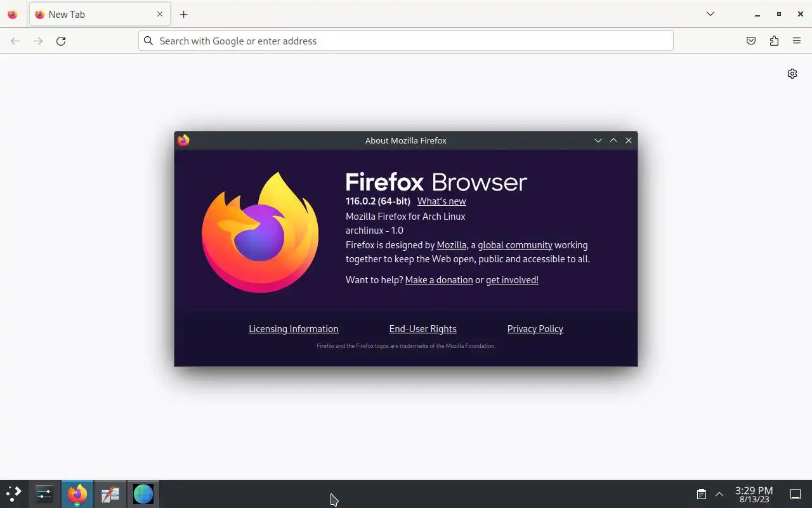Personalize new tab with gear icon
This screenshot has height=508, width=812.
(x=792, y=74)
